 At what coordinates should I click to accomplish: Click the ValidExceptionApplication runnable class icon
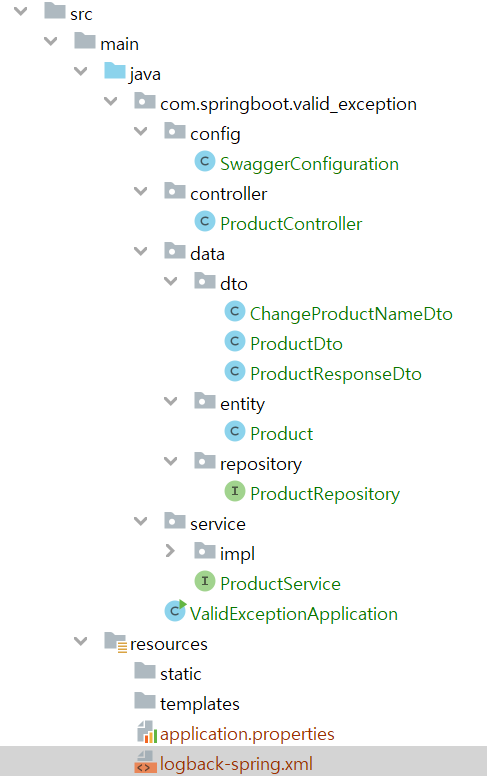[x=175, y=611]
